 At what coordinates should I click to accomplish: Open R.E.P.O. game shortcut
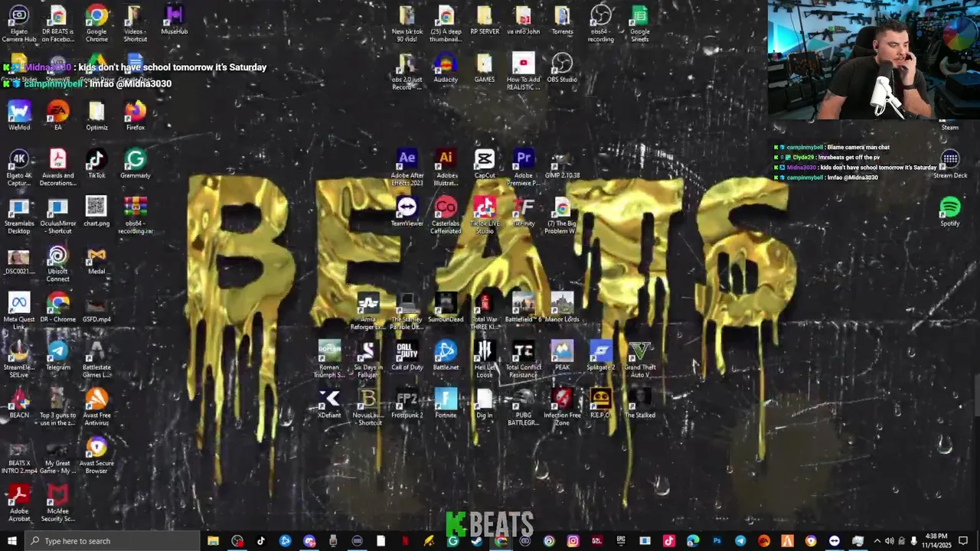(601, 404)
